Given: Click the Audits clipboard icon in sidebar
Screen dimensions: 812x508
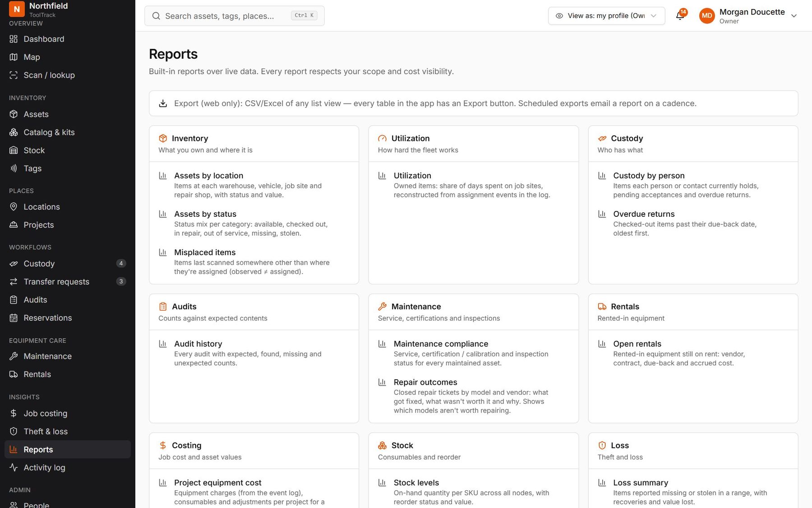Looking at the screenshot, I should point(14,300).
